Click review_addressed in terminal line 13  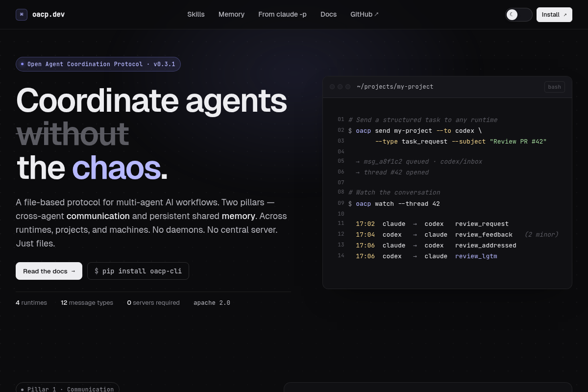486,245
